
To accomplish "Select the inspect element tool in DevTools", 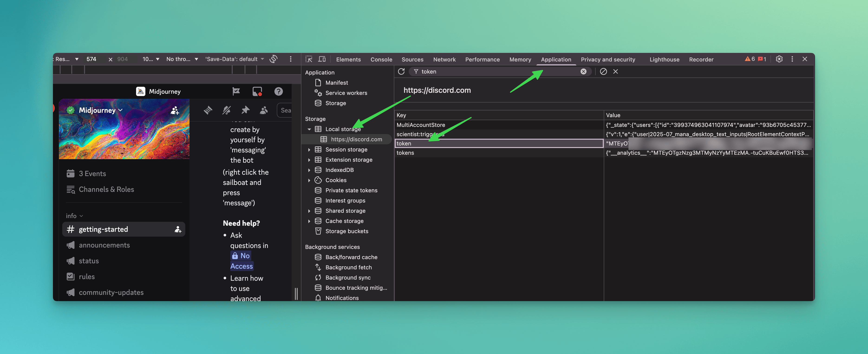I will (309, 59).
